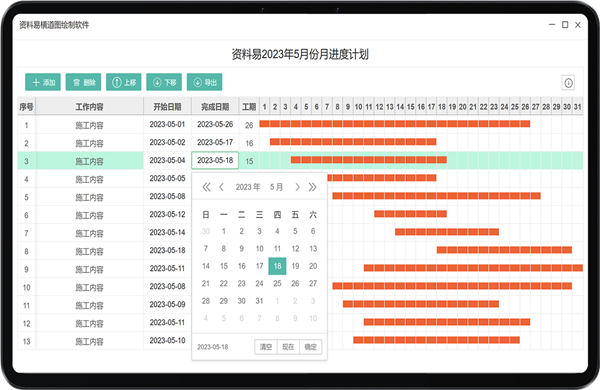Click the orange Gantt bar in row 6

tap(411, 214)
